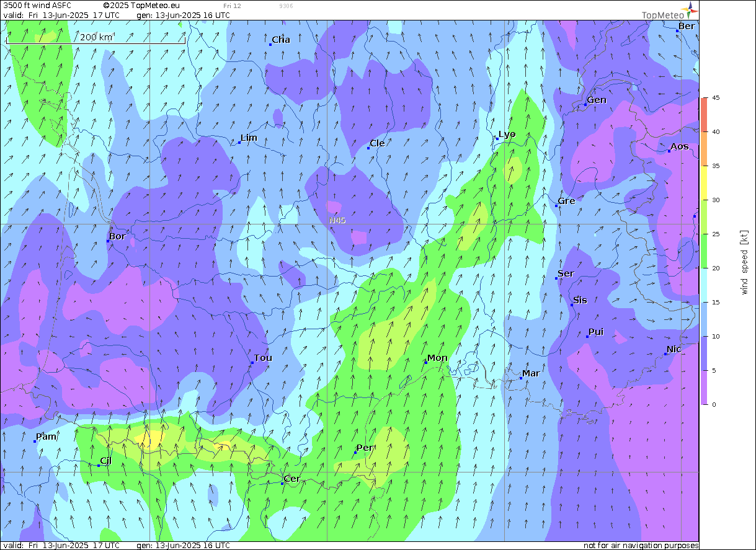Click the 'Cer' city label
The height and width of the screenshot is (550, 756).
(291, 479)
